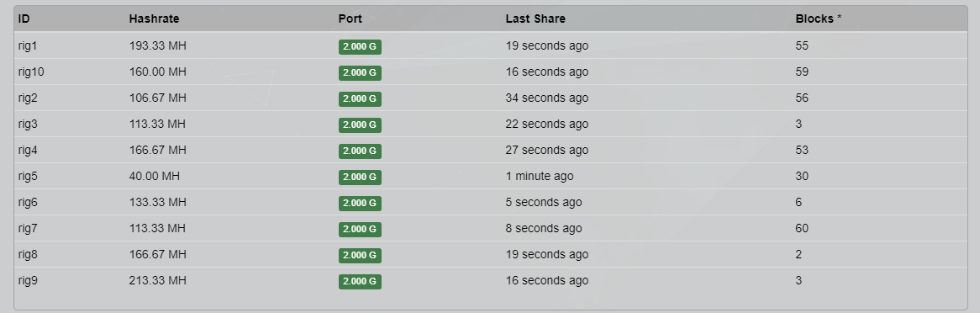980x313 pixels.
Task: Select the rig4 worker ID
Action: (28, 151)
